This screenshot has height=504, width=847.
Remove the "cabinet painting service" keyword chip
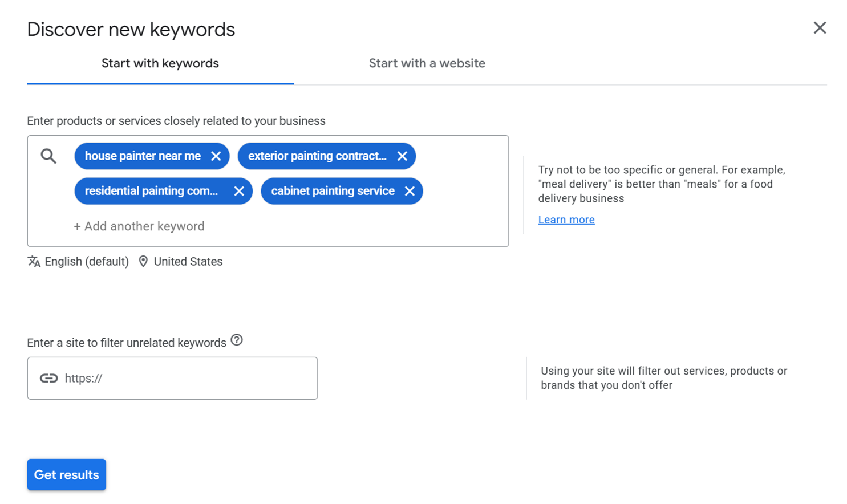(x=410, y=191)
